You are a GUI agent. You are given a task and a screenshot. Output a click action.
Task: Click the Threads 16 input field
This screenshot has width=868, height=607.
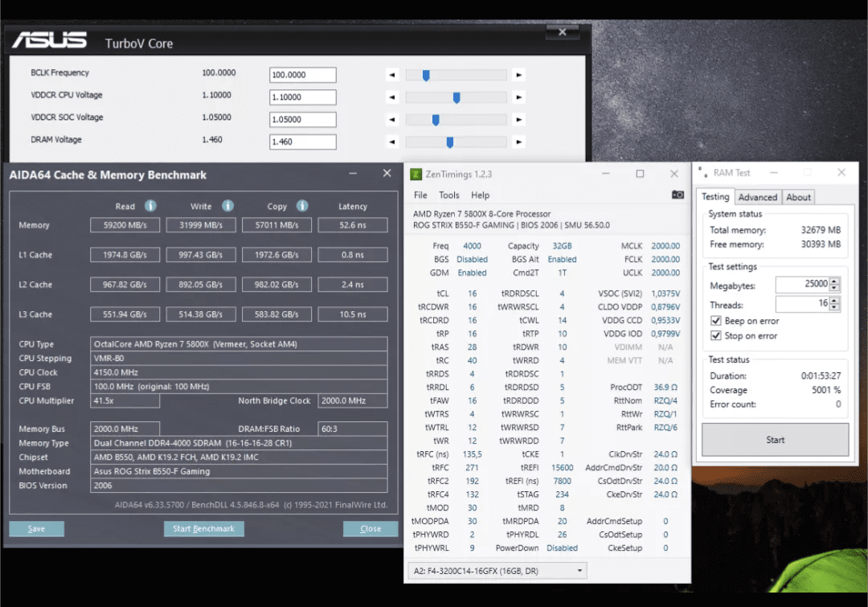802,304
